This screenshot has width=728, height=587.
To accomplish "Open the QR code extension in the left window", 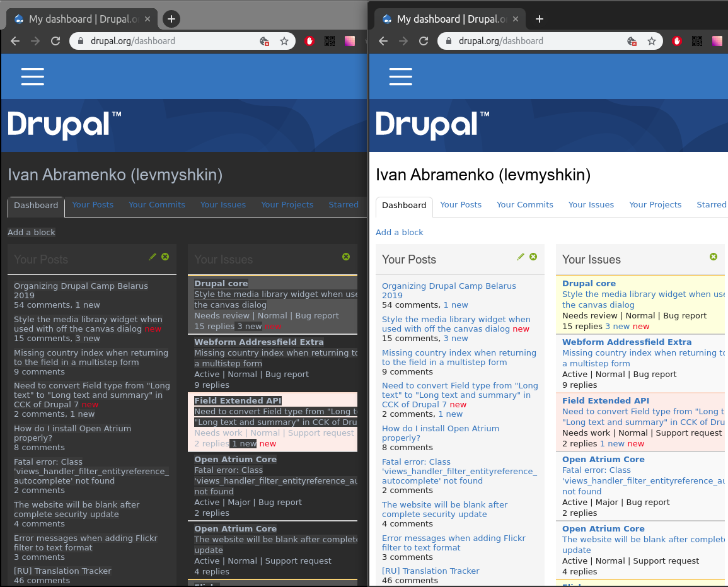I will pyautogui.click(x=329, y=41).
